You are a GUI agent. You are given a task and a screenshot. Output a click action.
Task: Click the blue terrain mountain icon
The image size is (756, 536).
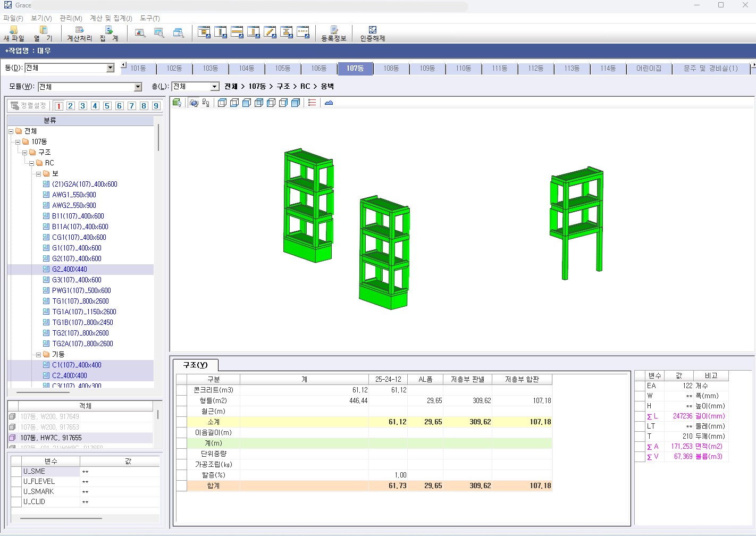pyautogui.click(x=329, y=103)
